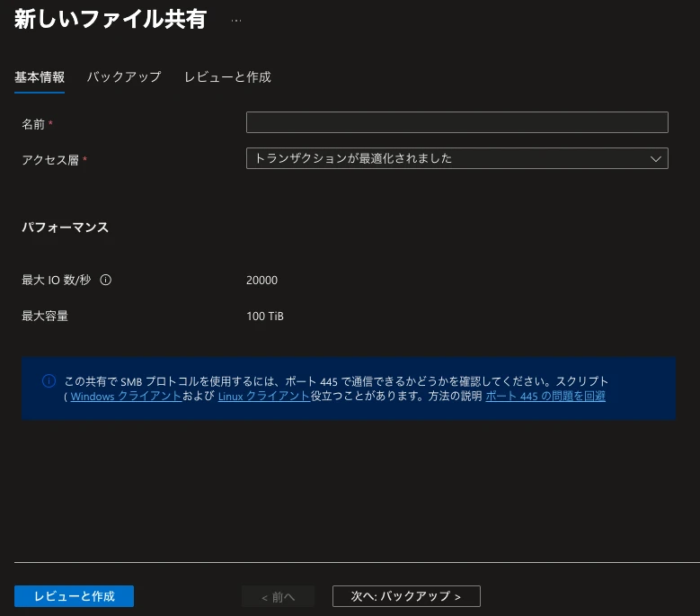
Task: Click the 最大容量 label
Action: [x=45, y=317]
